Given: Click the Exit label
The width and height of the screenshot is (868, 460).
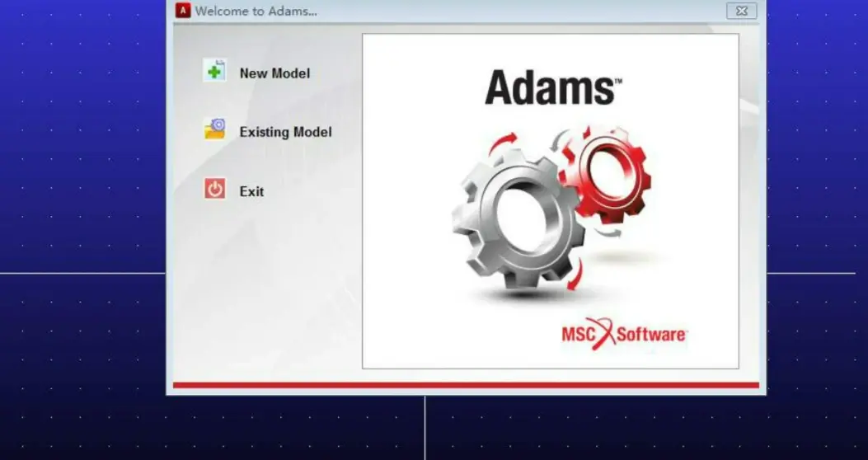Looking at the screenshot, I should coord(251,191).
